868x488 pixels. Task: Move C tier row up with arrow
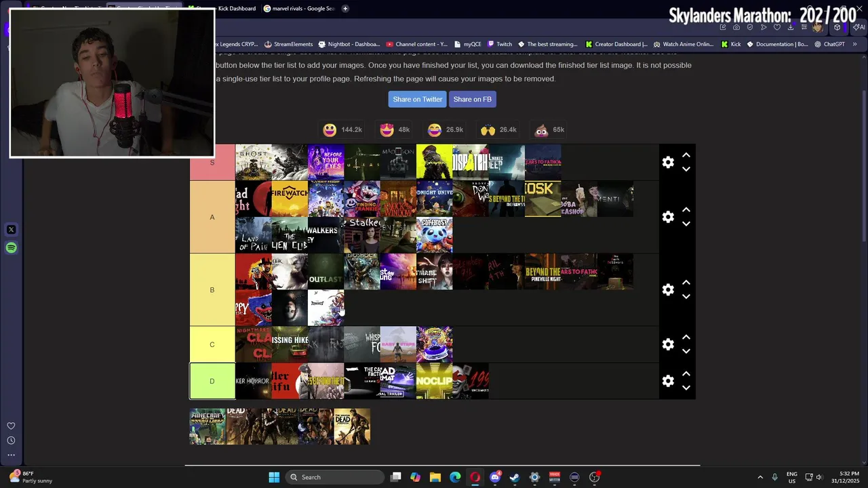click(x=686, y=338)
